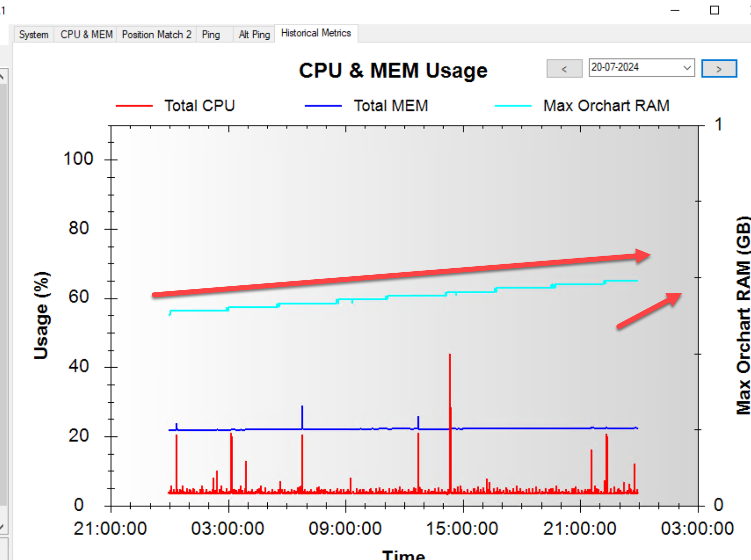Expand the date dropdown chevron
The width and height of the screenshot is (751, 560).
point(687,68)
